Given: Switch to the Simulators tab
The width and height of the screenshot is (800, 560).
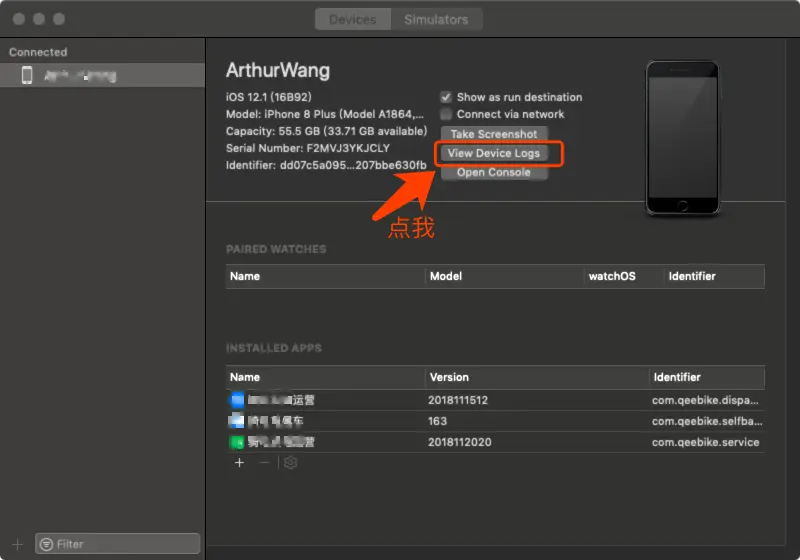Looking at the screenshot, I should pyautogui.click(x=436, y=19).
